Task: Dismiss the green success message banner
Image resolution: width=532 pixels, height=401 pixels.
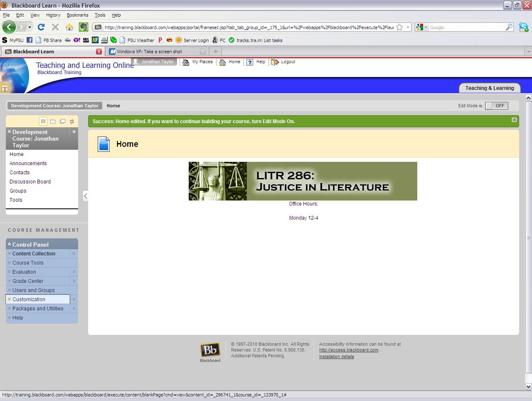Action: click(514, 120)
